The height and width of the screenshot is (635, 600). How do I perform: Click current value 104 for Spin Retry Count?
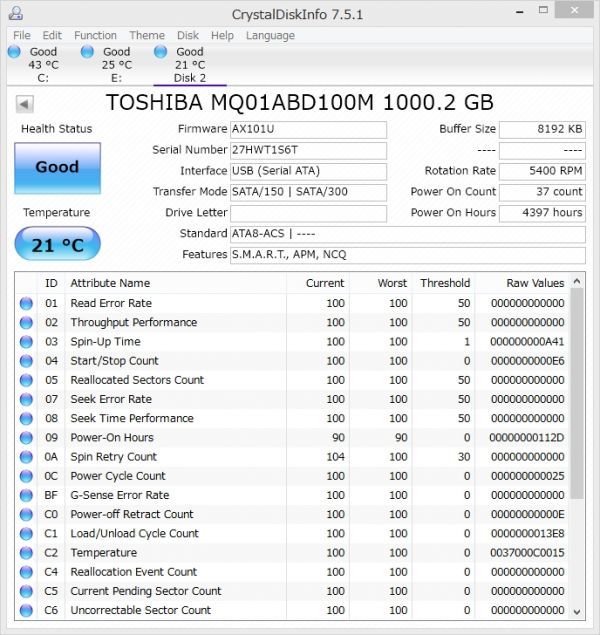click(x=336, y=457)
